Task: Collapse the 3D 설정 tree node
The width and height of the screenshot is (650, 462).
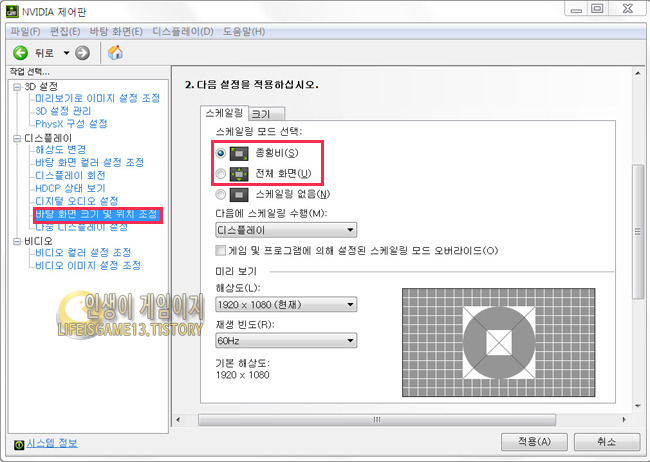Action: pos(17,87)
